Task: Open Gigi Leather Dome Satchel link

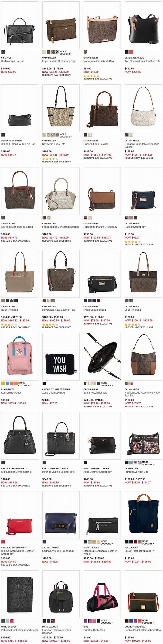Action: click(x=16, y=472)
